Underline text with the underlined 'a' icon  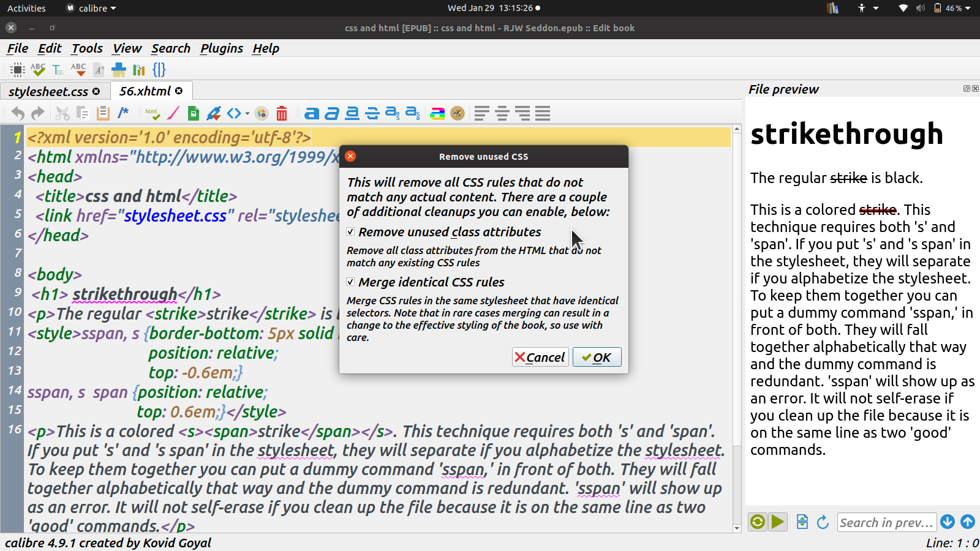point(352,113)
